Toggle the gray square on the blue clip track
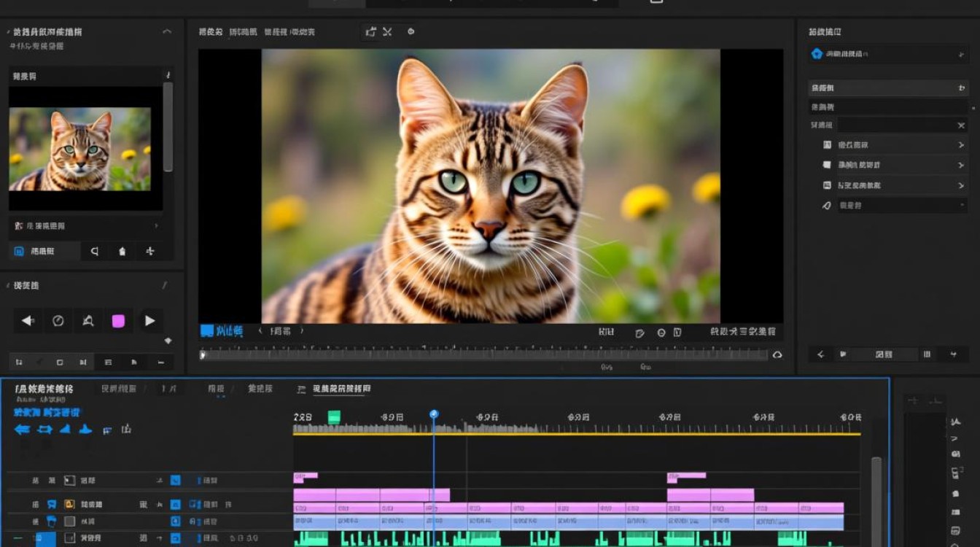Image resolution: width=980 pixels, height=547 pixels. pyautogui.click(x=70, y=521)
